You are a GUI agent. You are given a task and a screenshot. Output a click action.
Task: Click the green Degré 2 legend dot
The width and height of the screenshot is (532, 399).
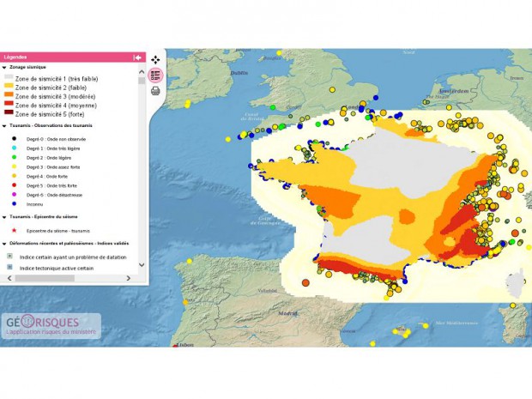pyautogui.click(x=14, y=157)
